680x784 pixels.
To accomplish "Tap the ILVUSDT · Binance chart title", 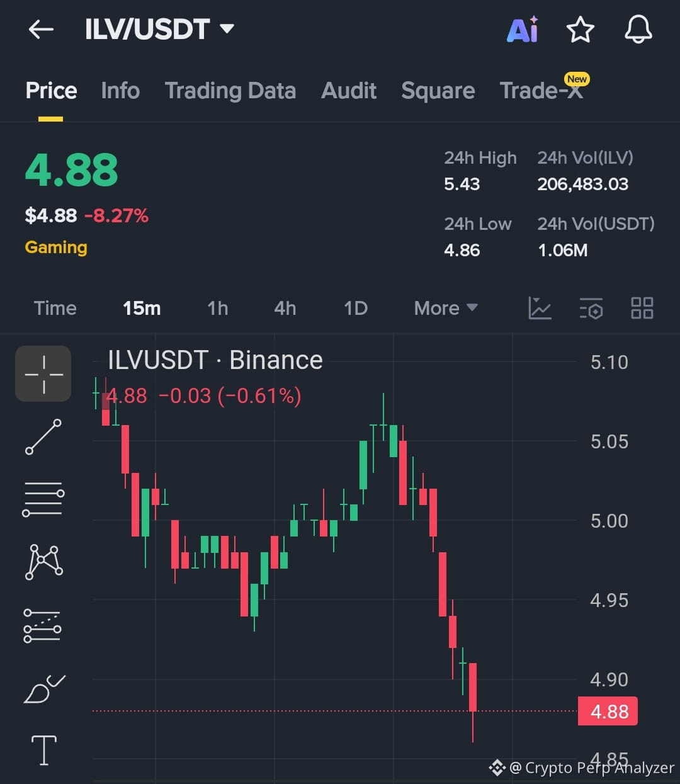I will coord(215,360).
